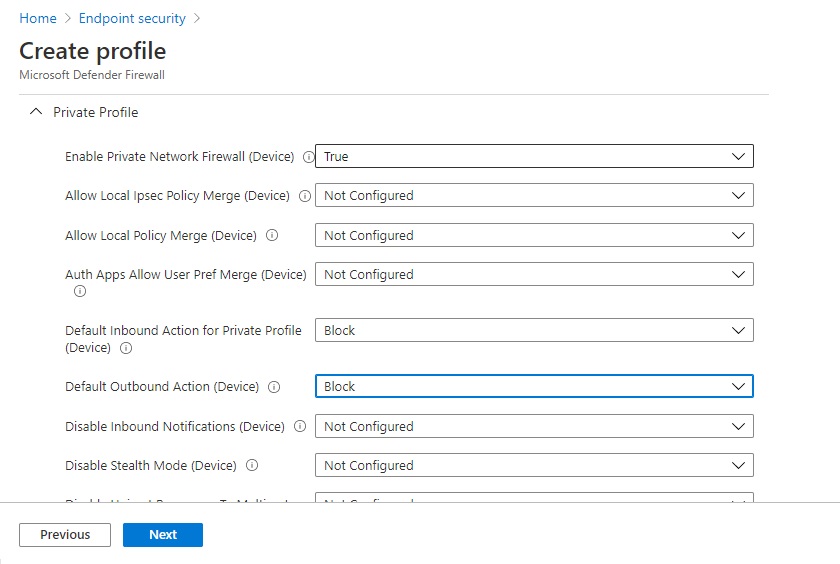Collapse the Private Profile section
The image size is (840, 564).
click(37, 113)
